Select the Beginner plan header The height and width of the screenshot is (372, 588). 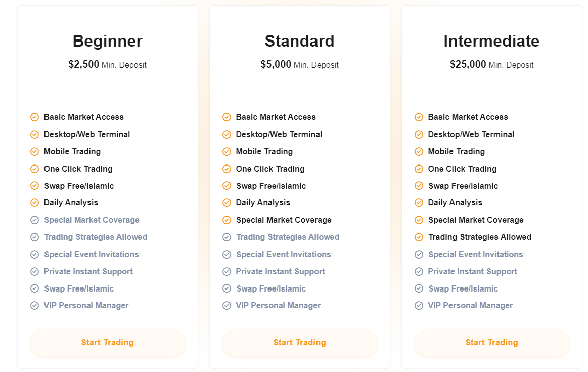click(107, 41)
